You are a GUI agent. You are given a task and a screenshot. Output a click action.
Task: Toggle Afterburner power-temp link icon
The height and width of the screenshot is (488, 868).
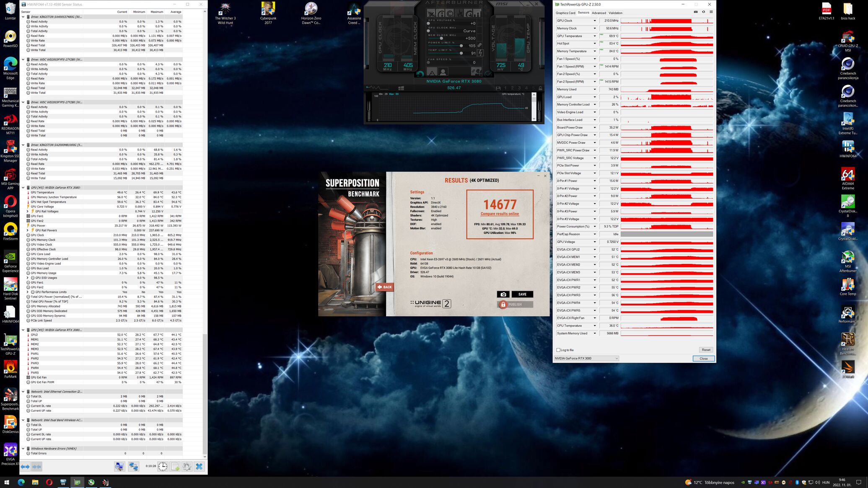coord(479,45)
